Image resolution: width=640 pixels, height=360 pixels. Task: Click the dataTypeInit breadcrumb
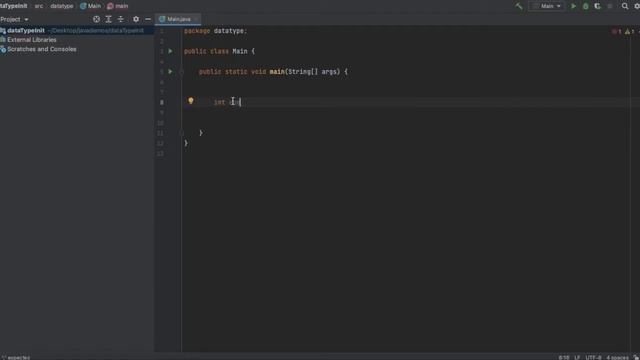13,6
